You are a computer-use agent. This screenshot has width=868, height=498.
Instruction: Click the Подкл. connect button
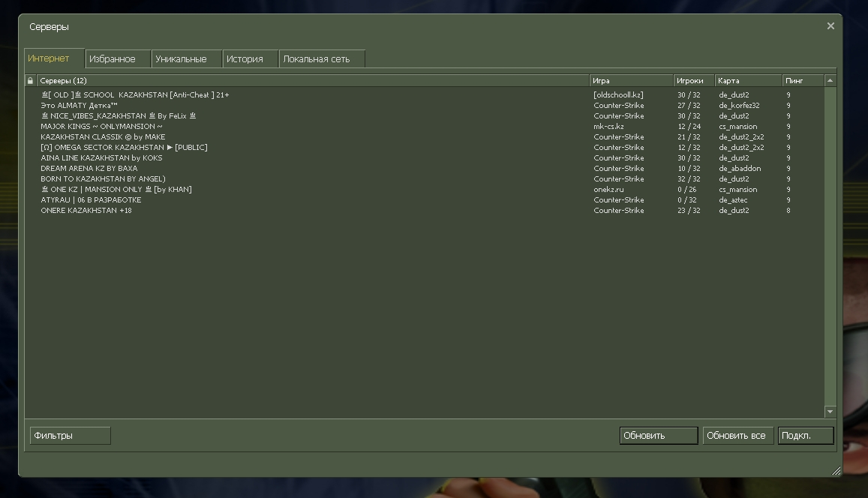click(805, 436)
